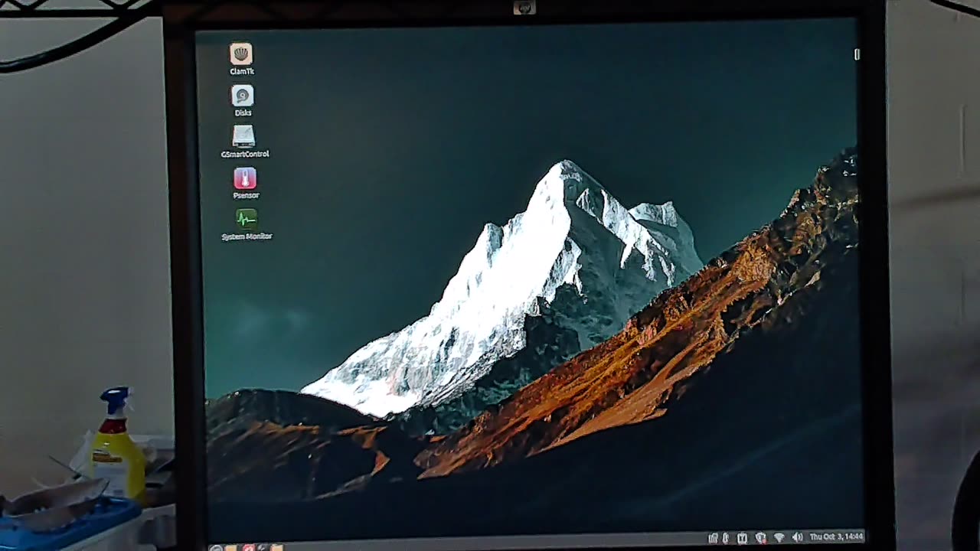
Task: Click the volume speaker tray icon
Action: click(x=797, y=537)
